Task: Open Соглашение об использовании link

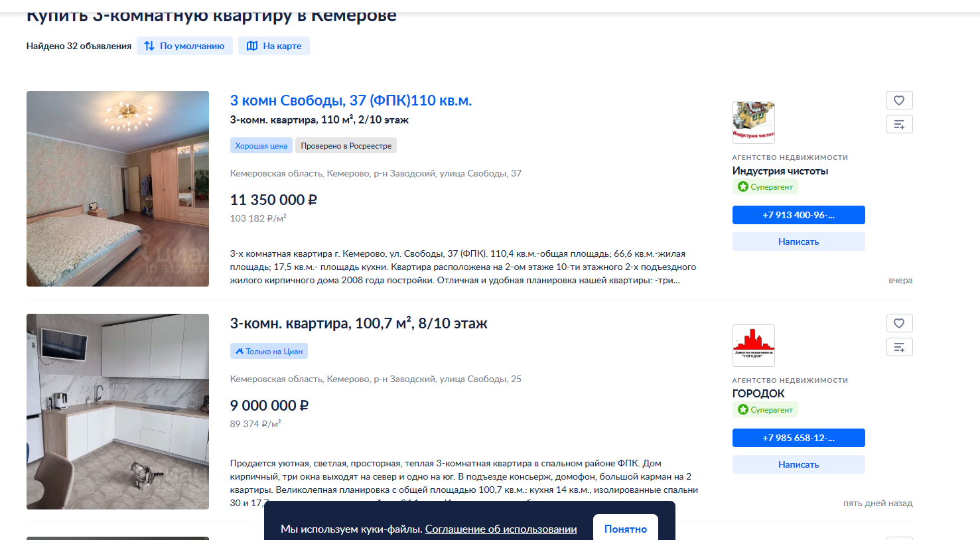Action: pos(501,529)
